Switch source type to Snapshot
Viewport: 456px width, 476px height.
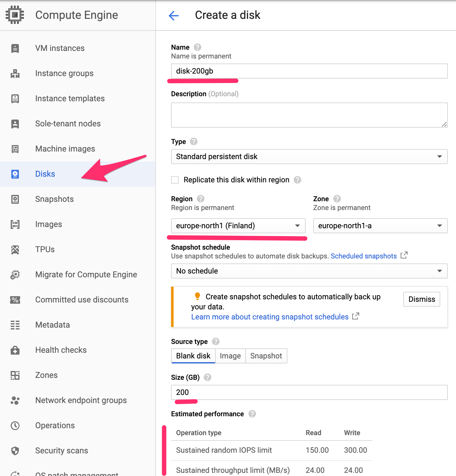[x=266, y=356]
